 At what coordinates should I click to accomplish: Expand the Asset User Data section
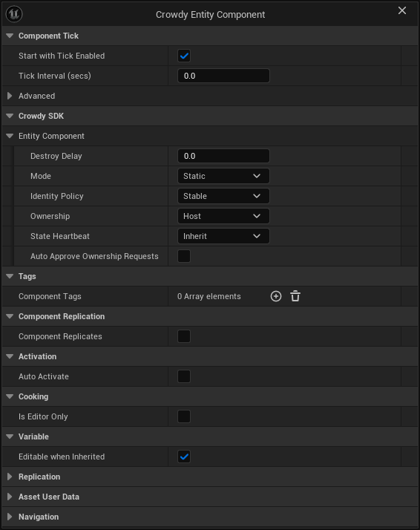[x=10, y=497]
